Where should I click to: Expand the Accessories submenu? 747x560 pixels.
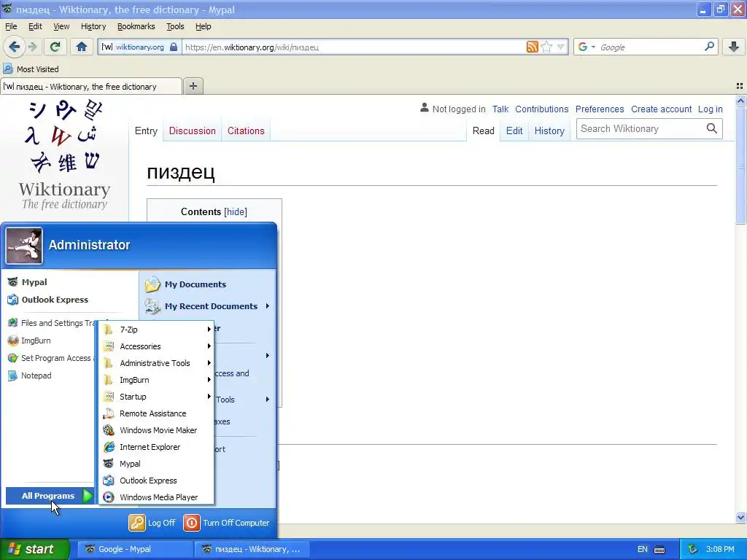point(156,346)
